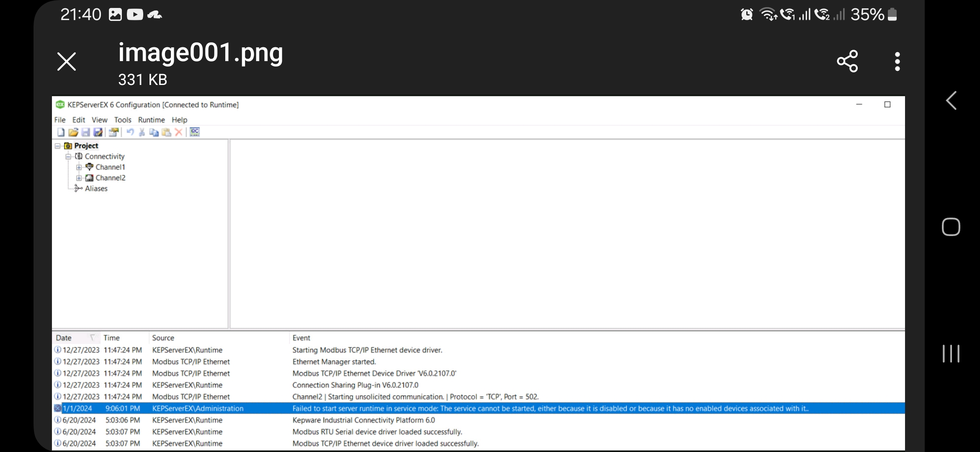Select Aliases in the project tree

[97, 188]
